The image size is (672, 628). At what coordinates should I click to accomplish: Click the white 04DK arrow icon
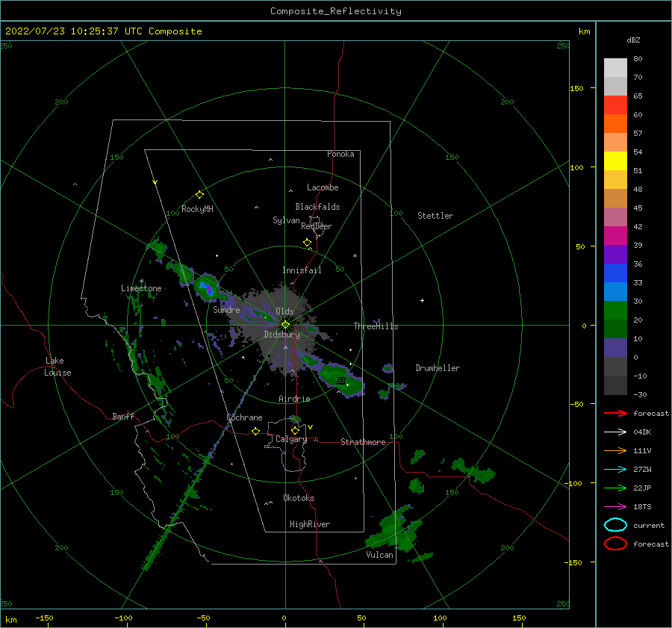[615, 432]
